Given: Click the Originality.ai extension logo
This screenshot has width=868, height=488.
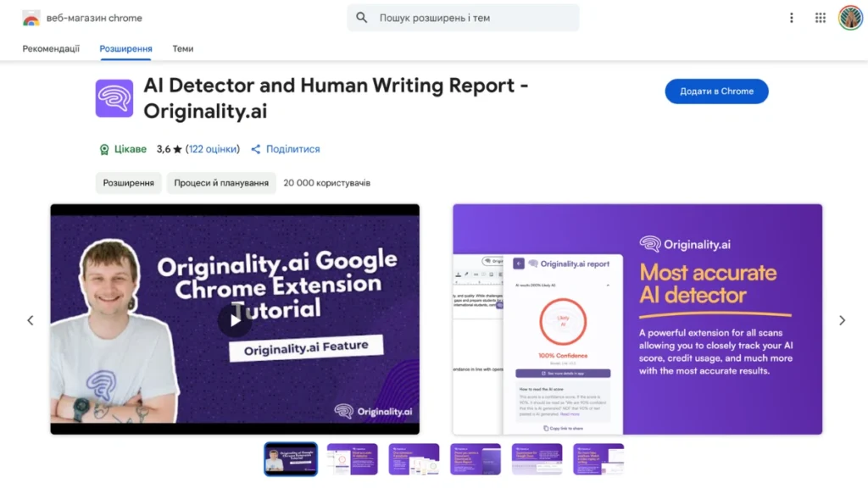Looking at the screenshot, I should point(114,97).
